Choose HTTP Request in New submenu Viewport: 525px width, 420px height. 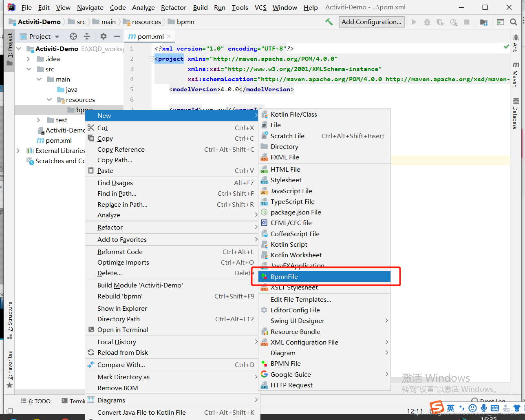click(x=324, y=385)
